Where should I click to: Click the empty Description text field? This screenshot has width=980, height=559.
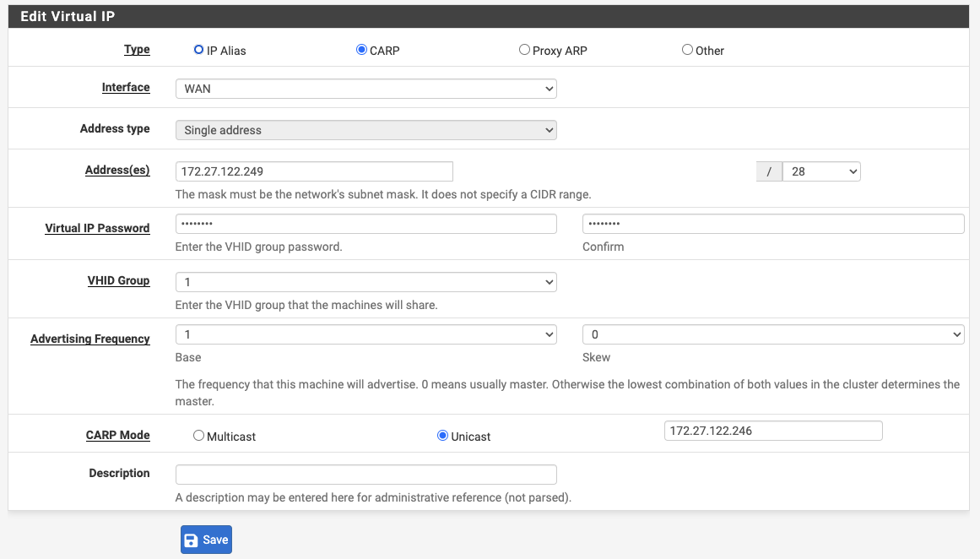(x=365, y=474)
